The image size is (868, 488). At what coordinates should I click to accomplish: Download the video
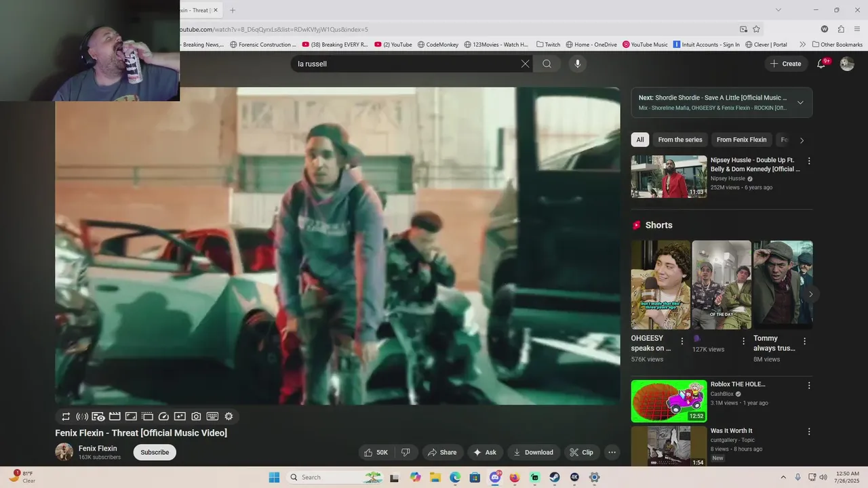click(x=533, y=452)
